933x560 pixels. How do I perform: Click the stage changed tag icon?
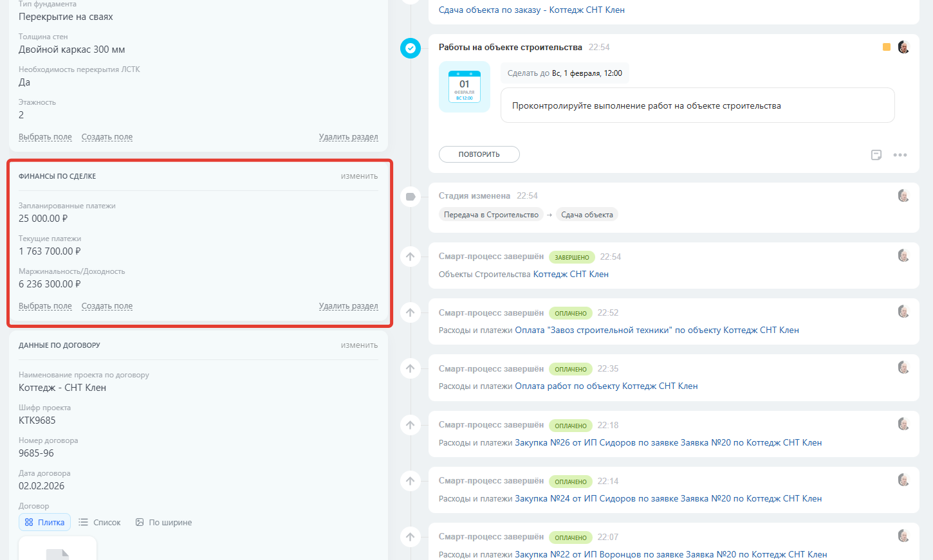(x=411, y=197)
